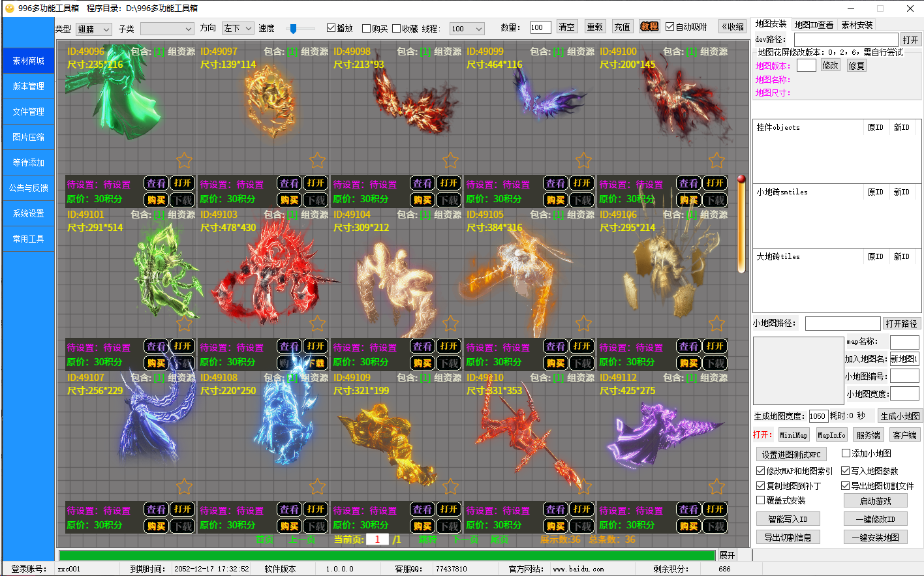Click 打开 on item ID:49107
Viewport: 924px width, 576px height.
[x=183, y=509]
